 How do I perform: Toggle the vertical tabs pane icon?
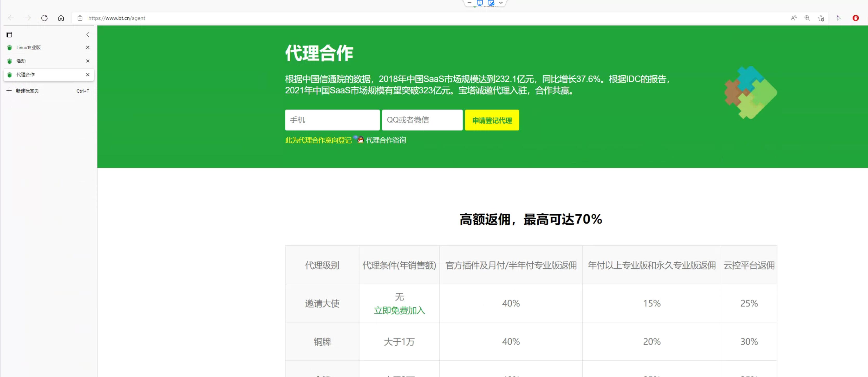(9, 35)
